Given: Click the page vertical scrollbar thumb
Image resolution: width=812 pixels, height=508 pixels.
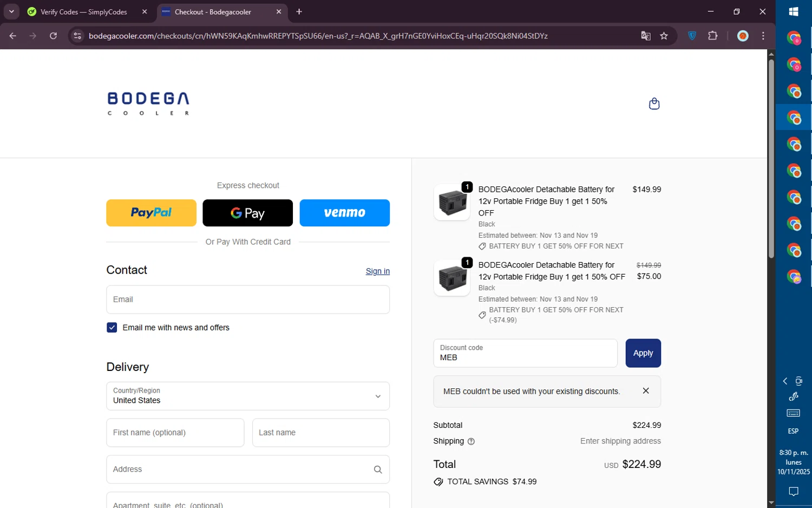Looking at the screenshot, I should pyautogui.click(x=771, y=158).
